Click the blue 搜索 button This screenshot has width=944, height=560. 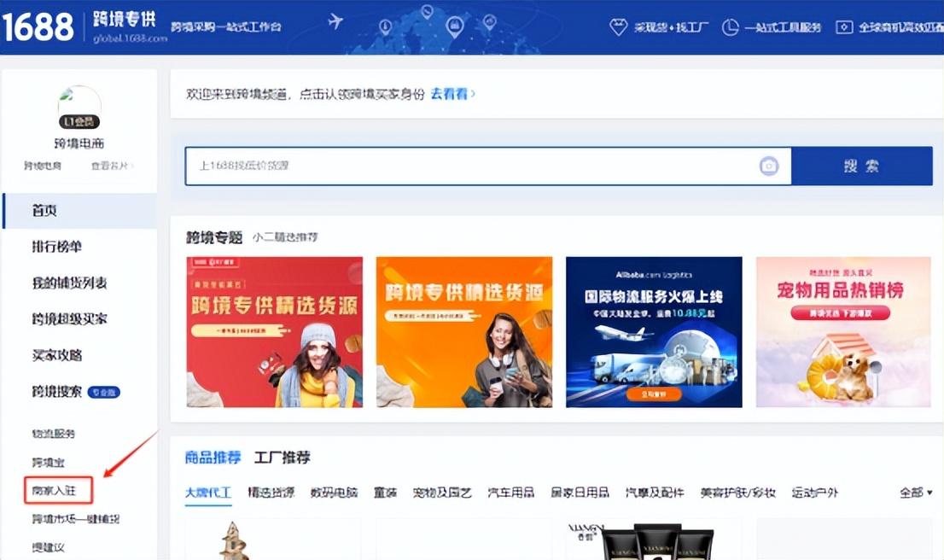(861, 166)
